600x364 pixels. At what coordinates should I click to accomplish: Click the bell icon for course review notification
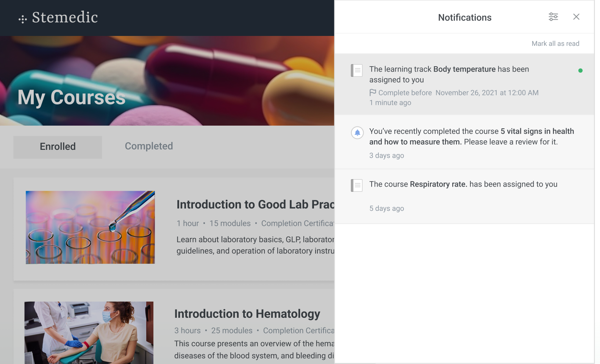coord(357,132)
